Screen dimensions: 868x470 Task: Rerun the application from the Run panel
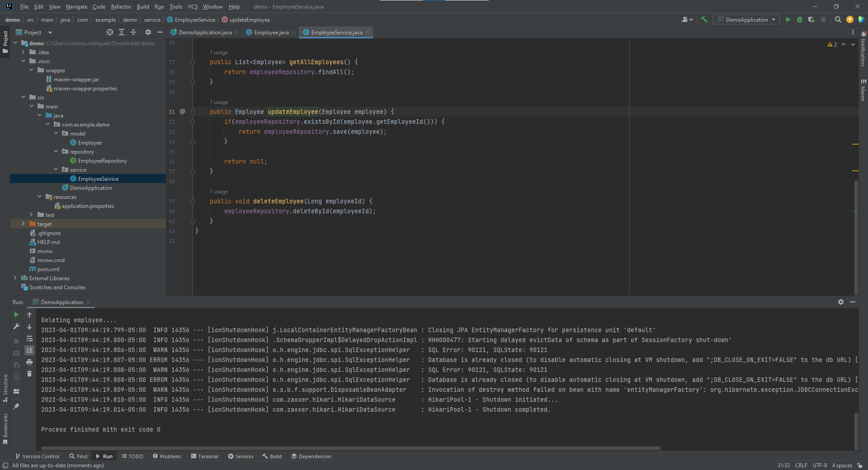(x=16, y=315)
